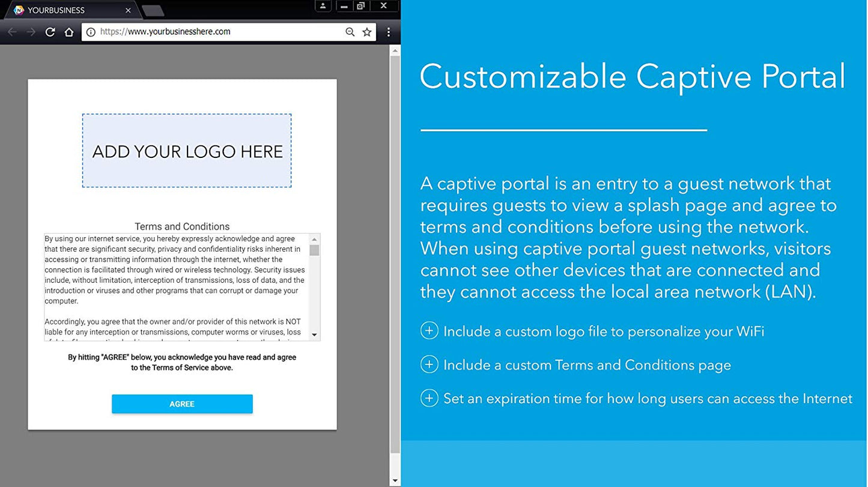Click the user profile icon in title bar
Image resolution: width=868 pixels, height=487 pixels.
[323, 6]
